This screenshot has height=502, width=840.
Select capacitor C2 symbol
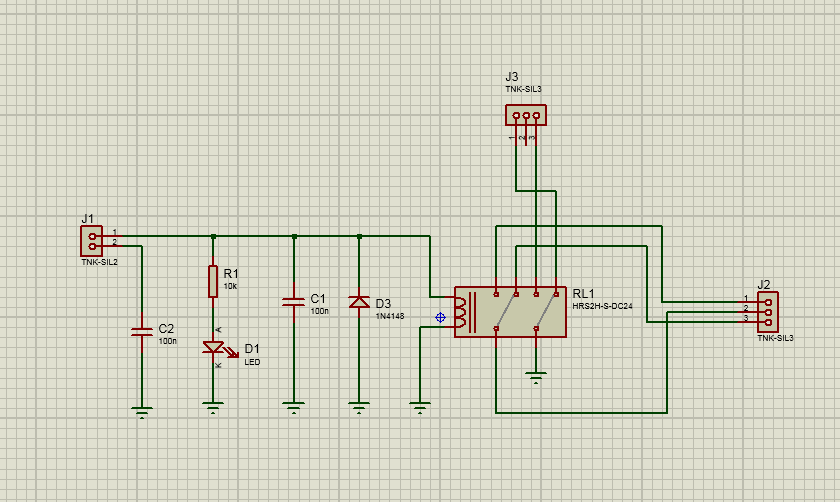pos(142,332)
